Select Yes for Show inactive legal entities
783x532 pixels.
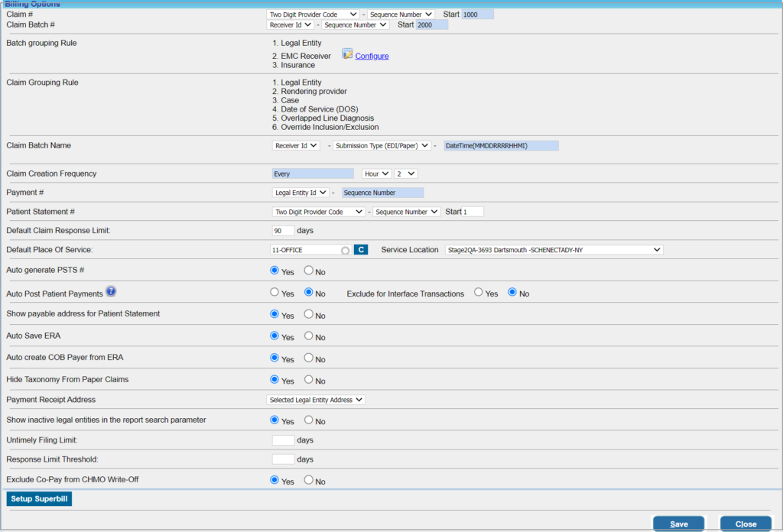pyautogui.click(x=275, y=420)
